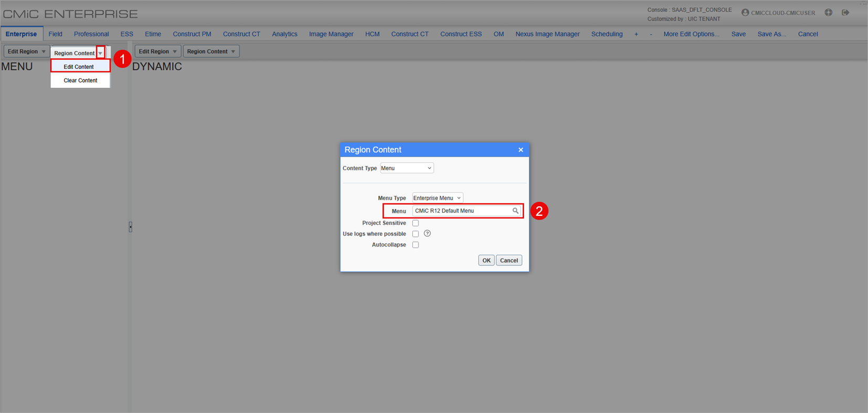Toggle the Autocollapse checkbox

(415, 245)
